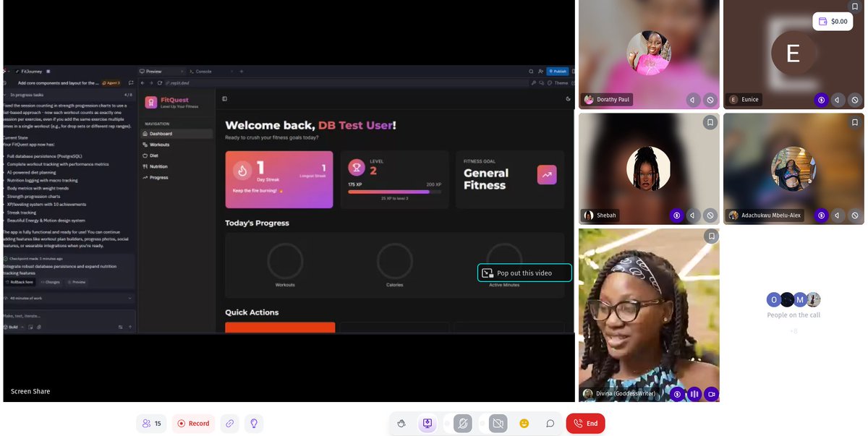The height and width of the screenshot is (436, 868).
Task: End the call
Action: pyautogui.click(x=585, y=423)
